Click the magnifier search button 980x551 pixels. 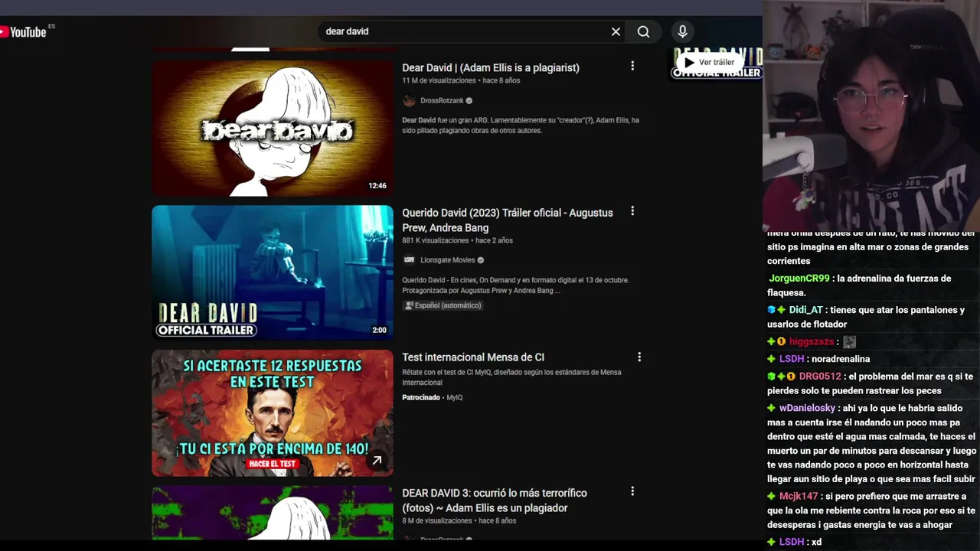[x=643, y=31]
